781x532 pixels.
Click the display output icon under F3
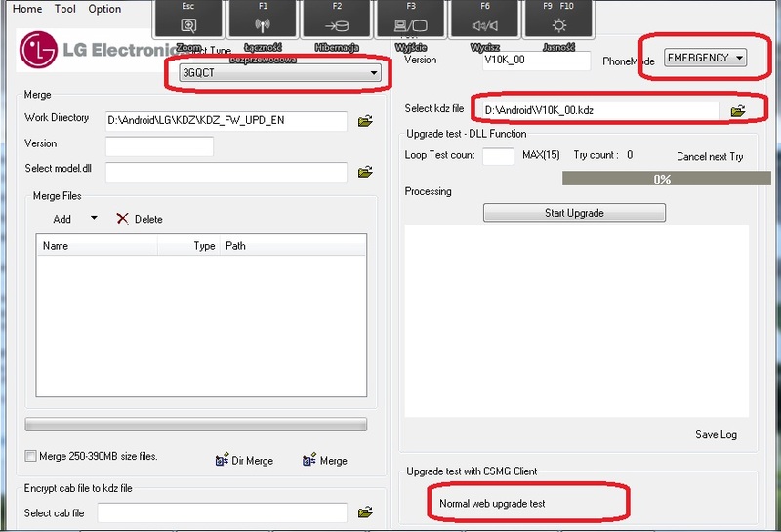pos(411,26)
